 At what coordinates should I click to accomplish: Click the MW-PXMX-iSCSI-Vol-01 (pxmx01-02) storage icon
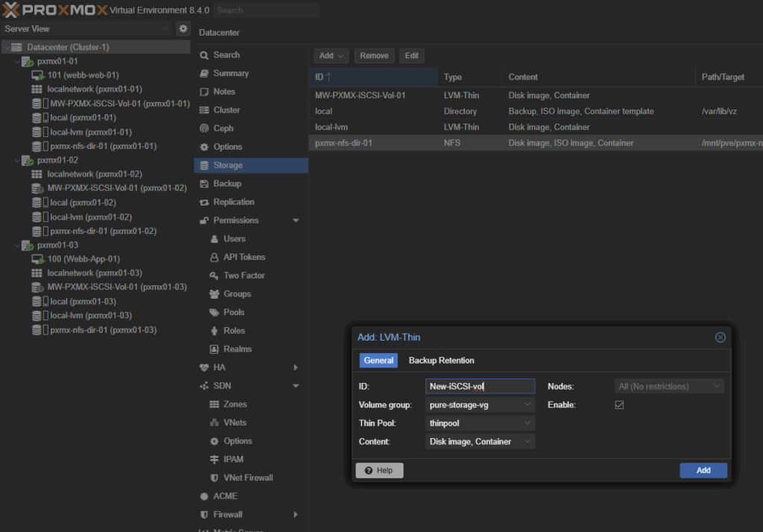(x=37, y=188)
